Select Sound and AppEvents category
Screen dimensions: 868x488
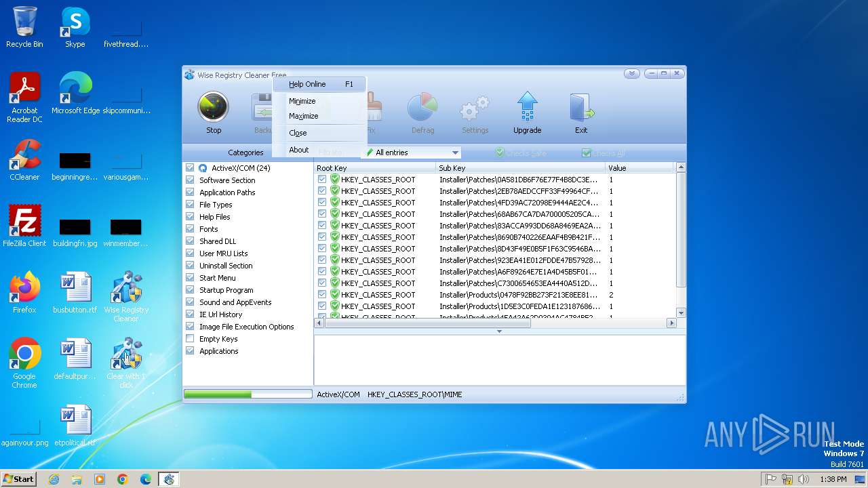pyautogui.click(x=235, y=302)
